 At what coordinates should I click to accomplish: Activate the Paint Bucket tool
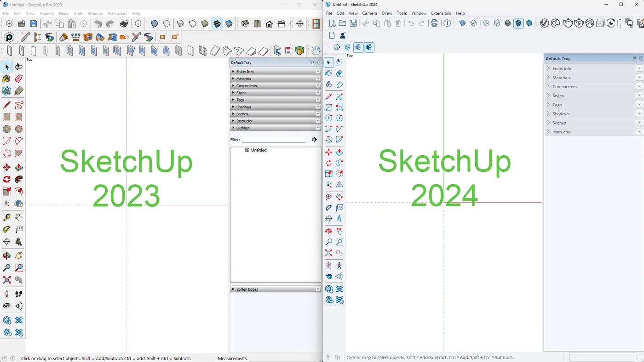(x=6, y=79)
